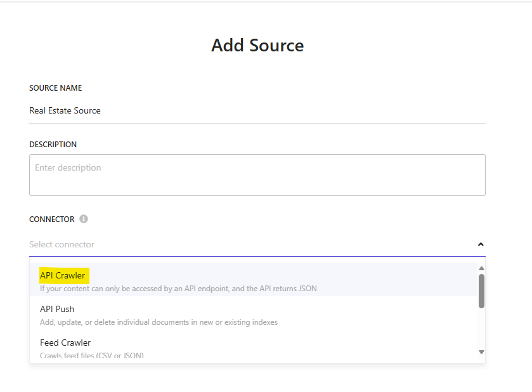The height and width of the screenshot is (392, 532).
Task: Click the connector list scroll-down arrow
Action: click(481, 352)
